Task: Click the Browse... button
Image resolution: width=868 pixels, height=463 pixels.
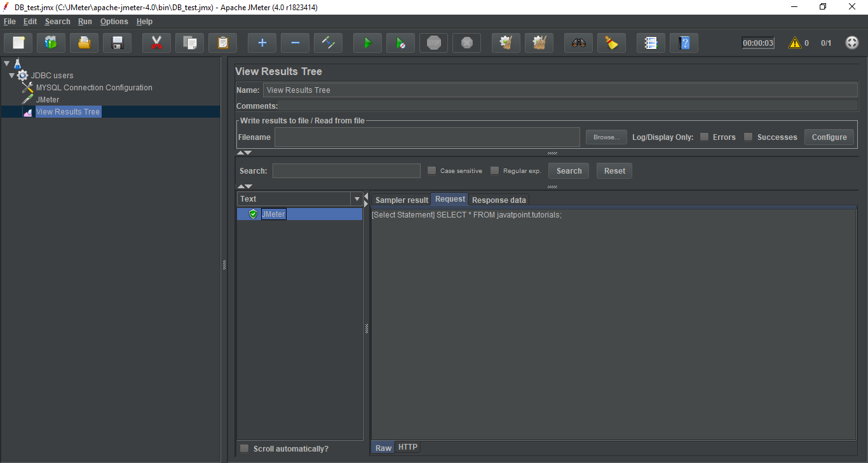Action: tap(606, 137)
